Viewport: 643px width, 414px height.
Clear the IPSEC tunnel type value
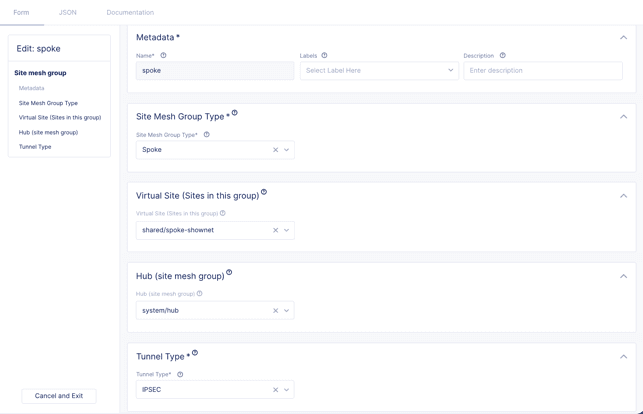(x=276, y=390)
